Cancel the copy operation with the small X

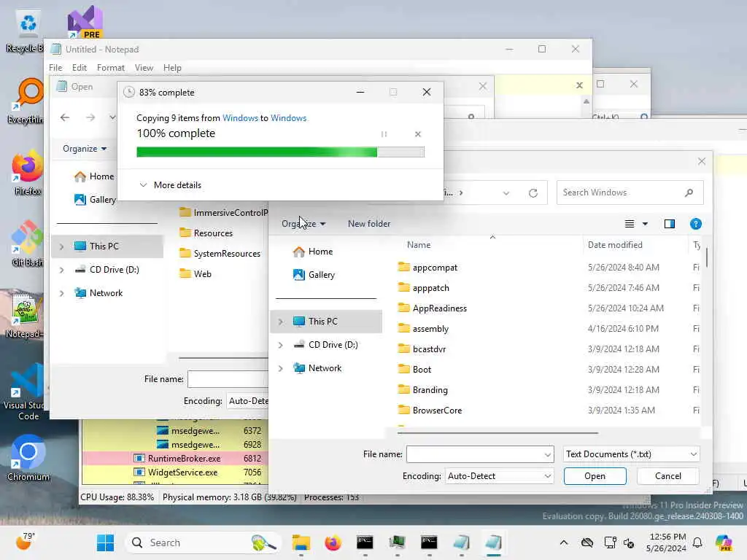pos(418,134)
